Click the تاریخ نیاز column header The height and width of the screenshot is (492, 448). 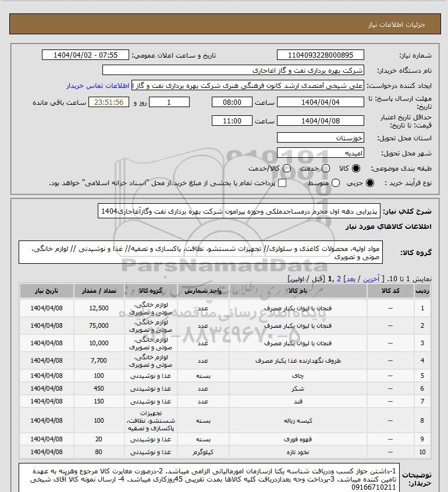pos(47,291)
